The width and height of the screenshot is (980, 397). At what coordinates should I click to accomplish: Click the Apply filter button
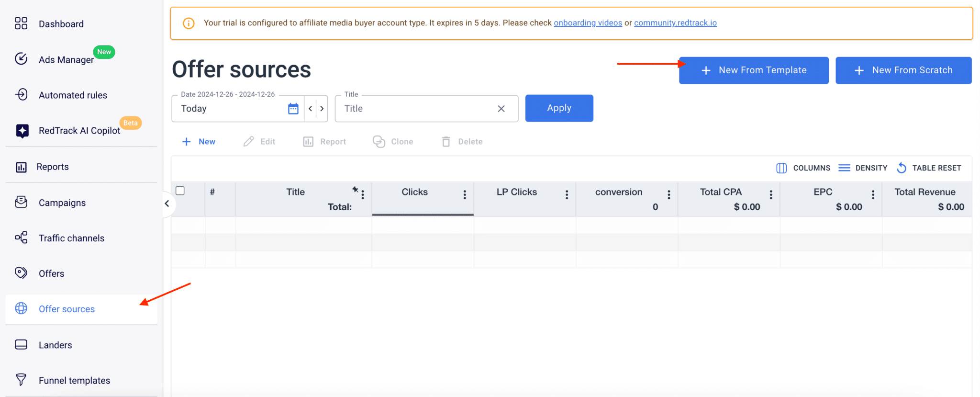tap(559, 108)
